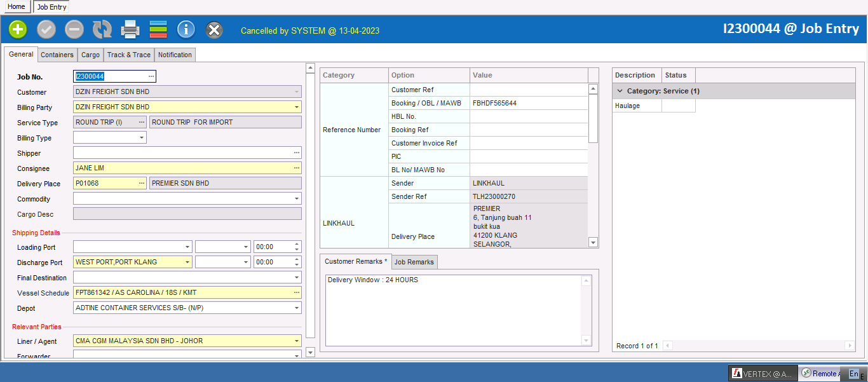Click the colored stacked bars icon

pyautogui.click(x=158, y=29)
